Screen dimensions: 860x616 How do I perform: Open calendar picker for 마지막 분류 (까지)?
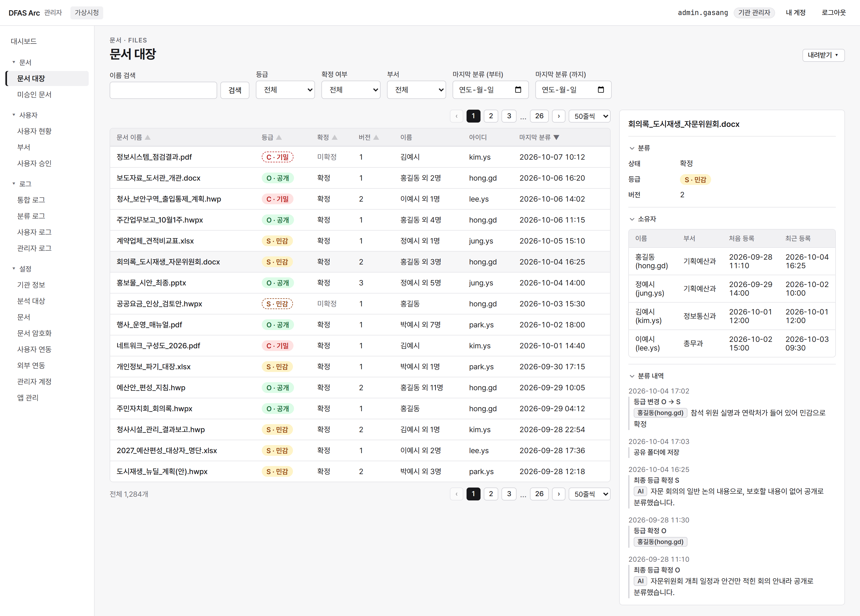point(601,90)
